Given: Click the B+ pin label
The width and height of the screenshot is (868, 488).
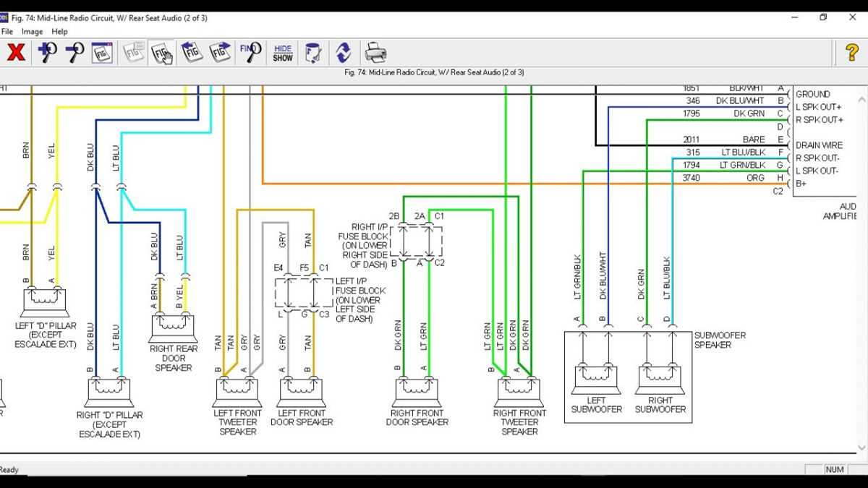Looking at the screenshot, I should (801, 184).
